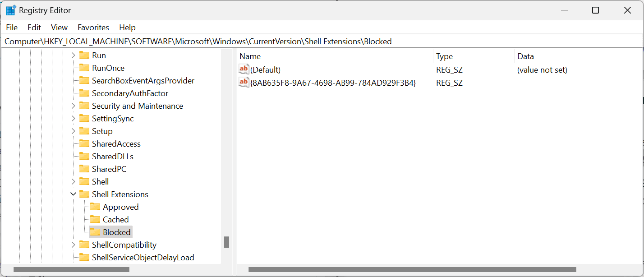Expand the Security and Maintenance key
Image resolution: width=644 pixels, height=277 pixels.
(74, 106)
